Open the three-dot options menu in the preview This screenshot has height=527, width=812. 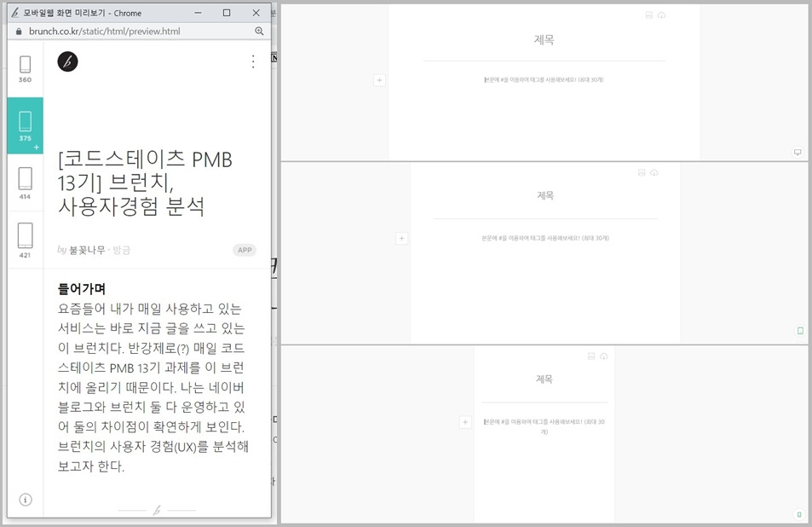coord(252,61)
